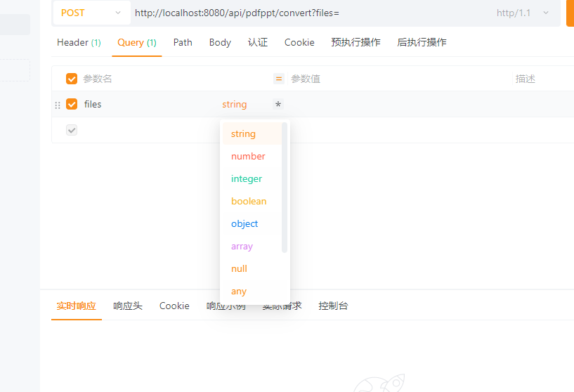Choose any from the type list
Image resolution: width=574 pixels, height=392 pixels.
pos(252,292)
